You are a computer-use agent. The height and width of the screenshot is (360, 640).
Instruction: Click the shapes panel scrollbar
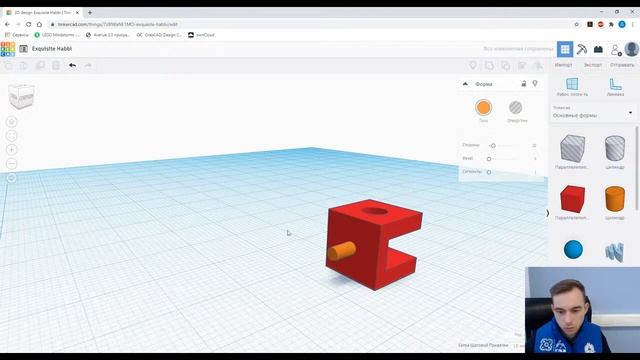pyautogui.click(x=637, y=168)
